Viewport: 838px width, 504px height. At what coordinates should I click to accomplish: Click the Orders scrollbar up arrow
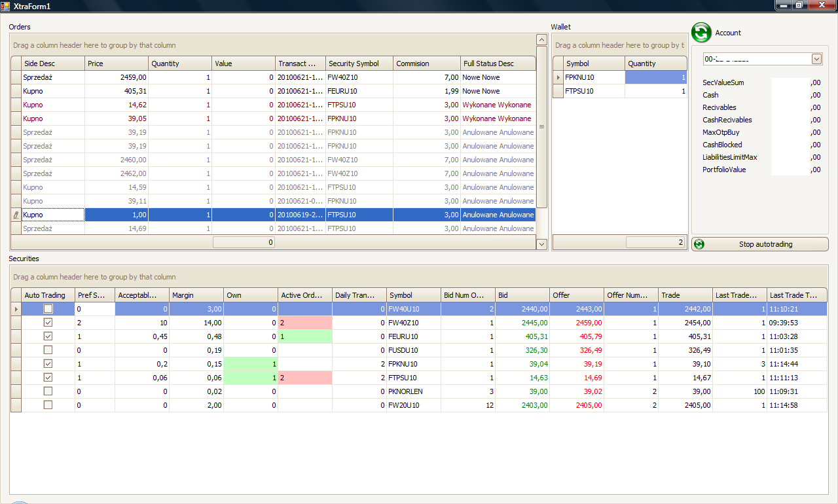tap(541, 40)
